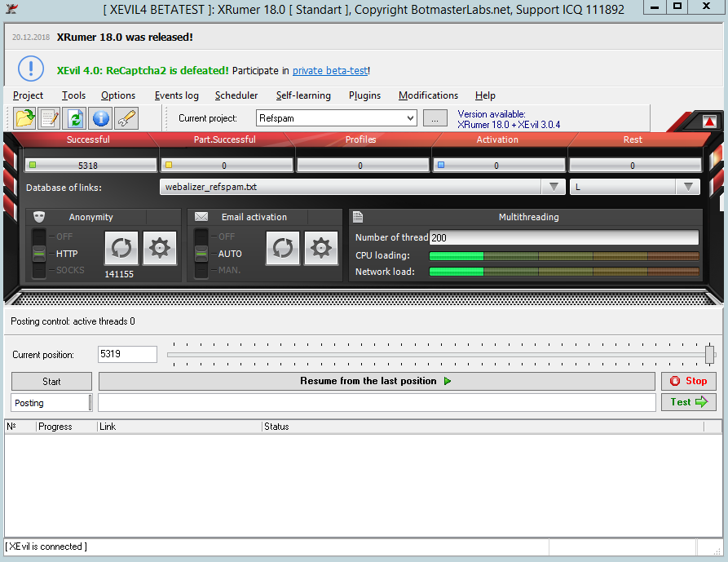Click the XRumer app icon in title bar
The height and width of the screenshot is (562, 728).
(x=11, y=8)
